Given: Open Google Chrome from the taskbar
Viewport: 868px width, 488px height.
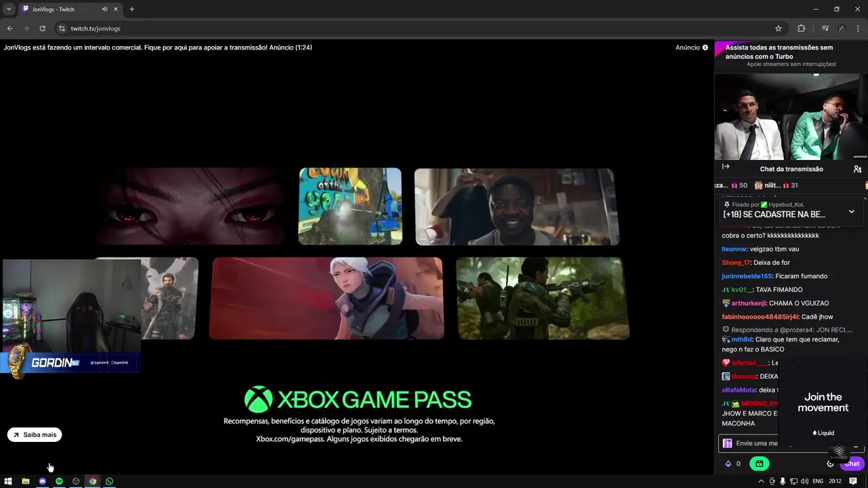Looking at the screenshot, I should click(x=93, y=481).
